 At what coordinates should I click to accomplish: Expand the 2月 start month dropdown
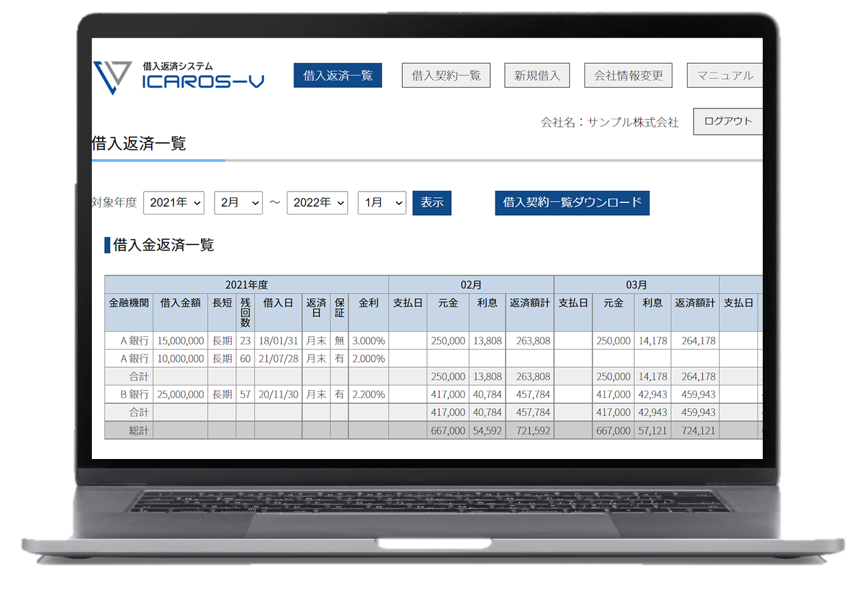click(x=238, y=202)
